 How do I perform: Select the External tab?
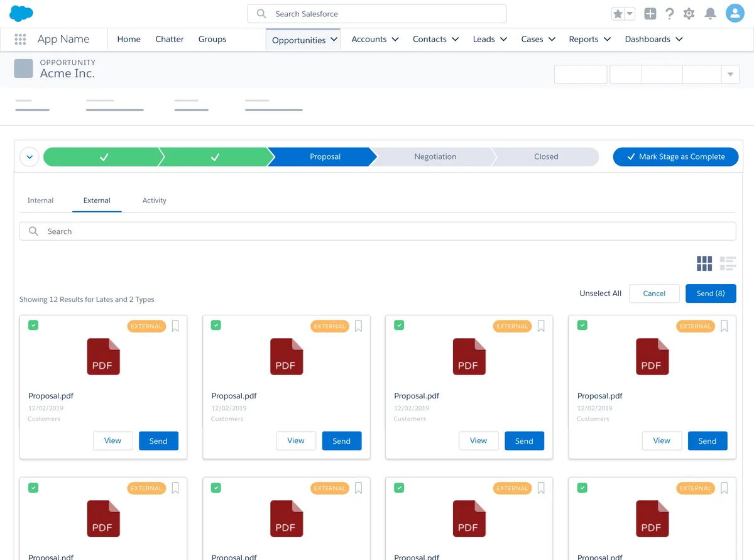97,200
